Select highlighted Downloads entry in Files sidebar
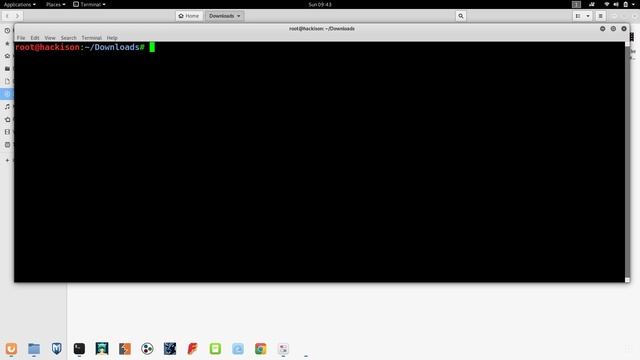 click(x=7, y=94)
